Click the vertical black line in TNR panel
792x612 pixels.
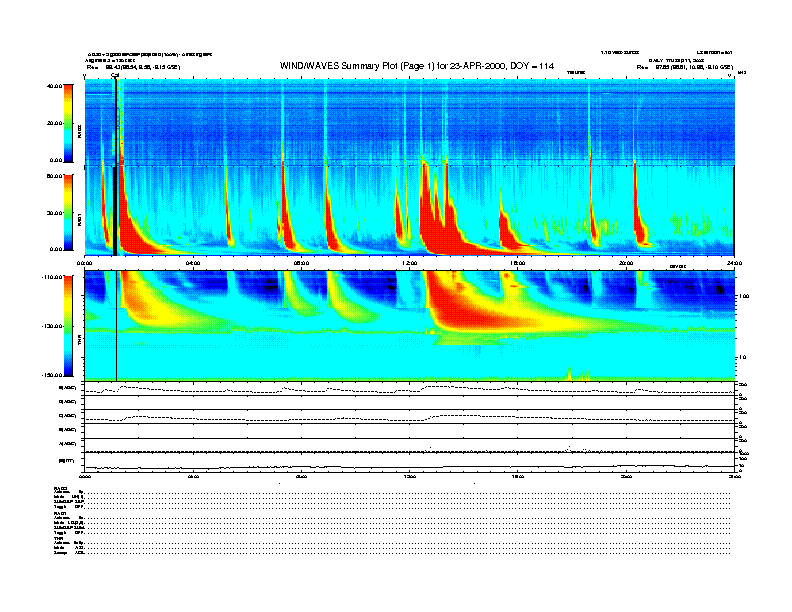(117, 326)
